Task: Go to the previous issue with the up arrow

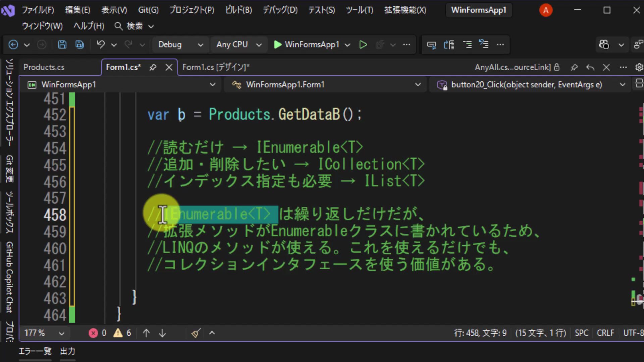Action: tap(146, 333)
